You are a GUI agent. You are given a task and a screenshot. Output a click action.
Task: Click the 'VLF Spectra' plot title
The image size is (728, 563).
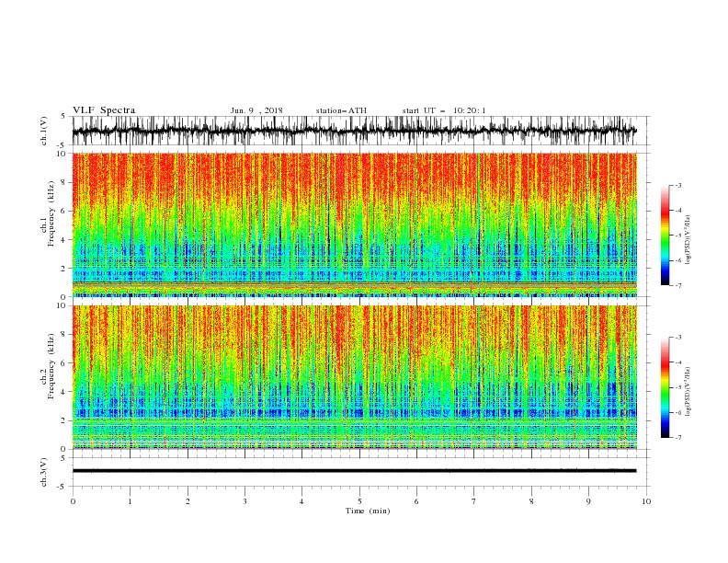(104, 110)
